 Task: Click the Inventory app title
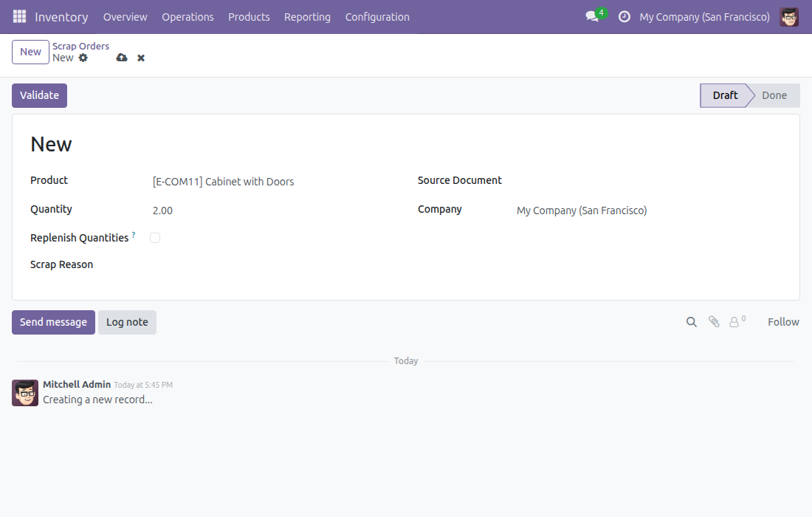tap(61, 17)
